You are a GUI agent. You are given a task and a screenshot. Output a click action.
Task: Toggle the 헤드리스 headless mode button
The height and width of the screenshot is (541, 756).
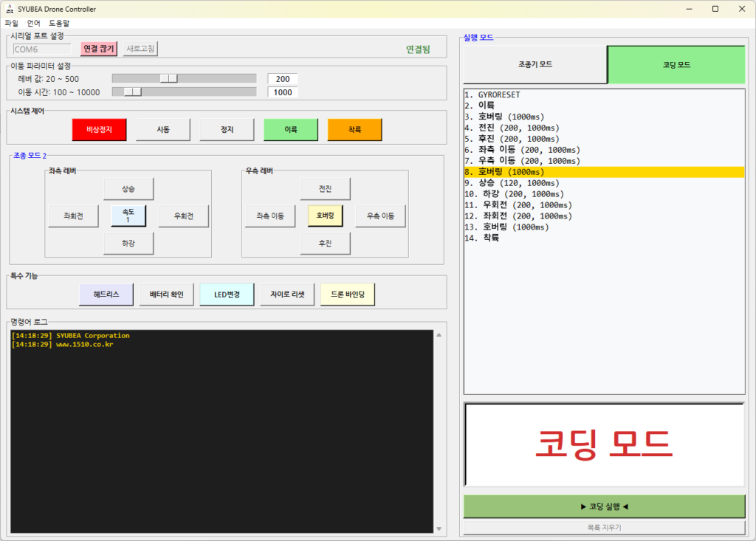[x=106, y=294]
